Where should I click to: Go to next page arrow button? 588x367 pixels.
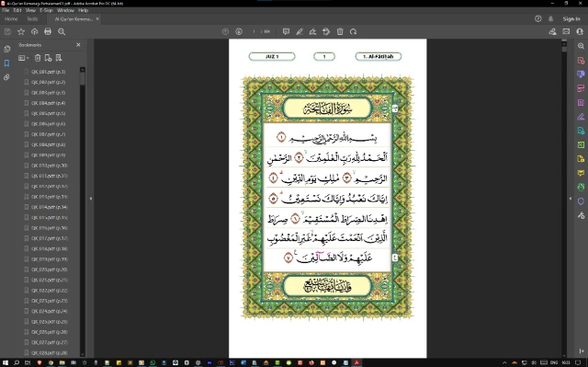coord(239,32)
